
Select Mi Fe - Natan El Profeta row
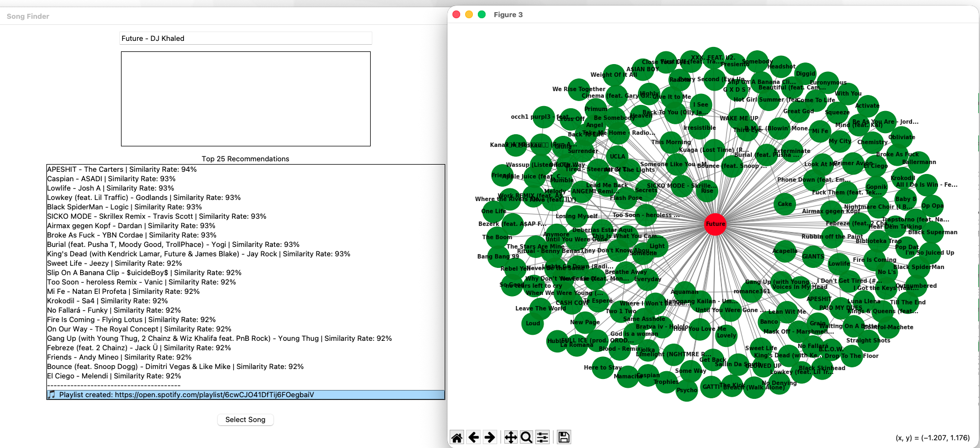(x=246, y=291)
